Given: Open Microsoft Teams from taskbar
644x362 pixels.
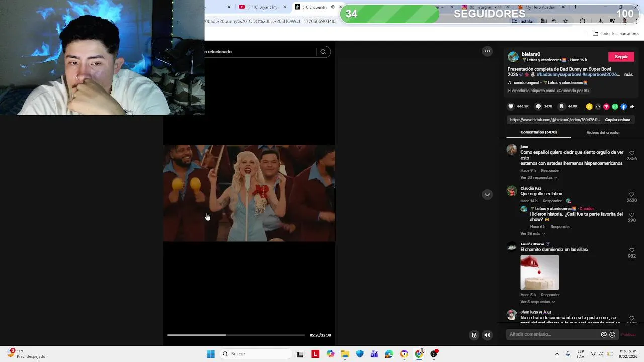Looking at the screenshot, I should point(374,354).
